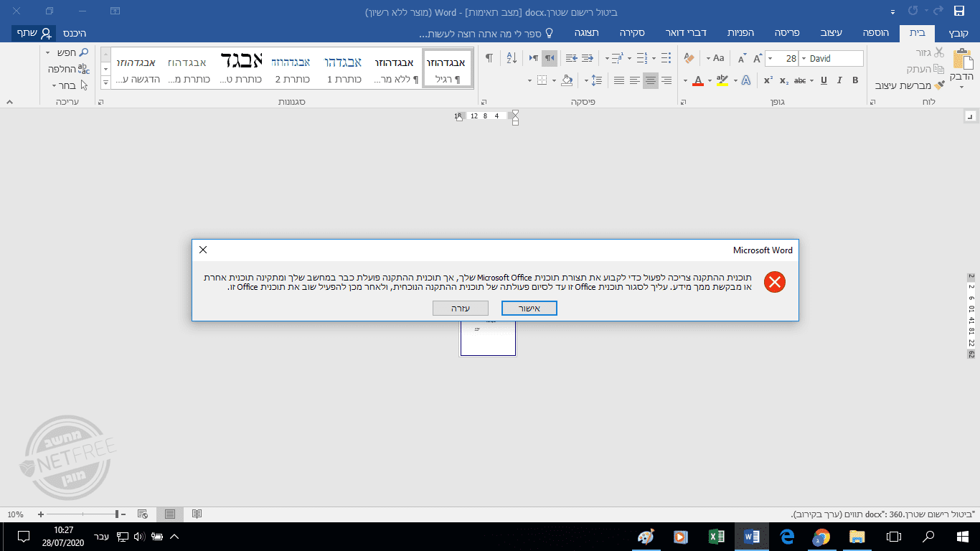Click the Bullets list icon

pos(666,59)
